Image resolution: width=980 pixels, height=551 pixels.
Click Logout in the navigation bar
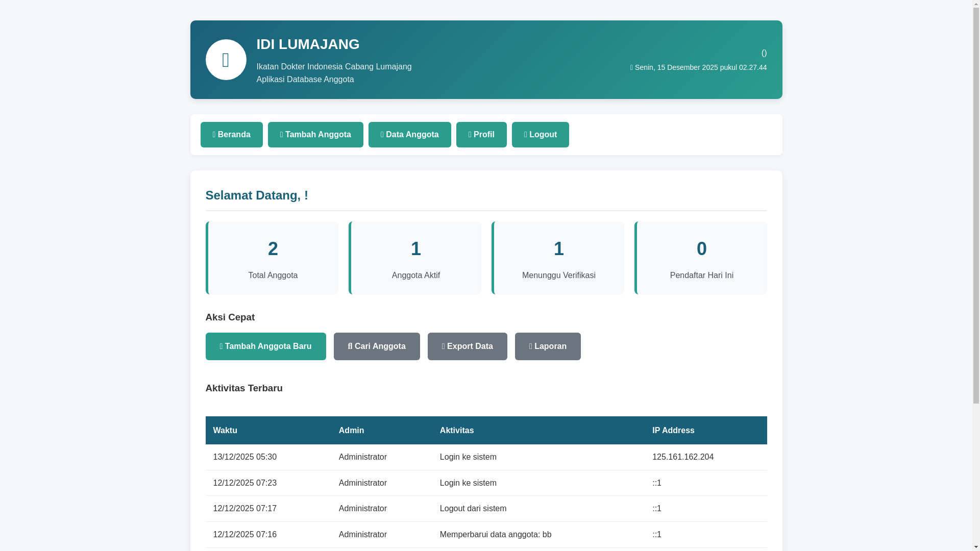pyautogui.click(x=540, y=135)
